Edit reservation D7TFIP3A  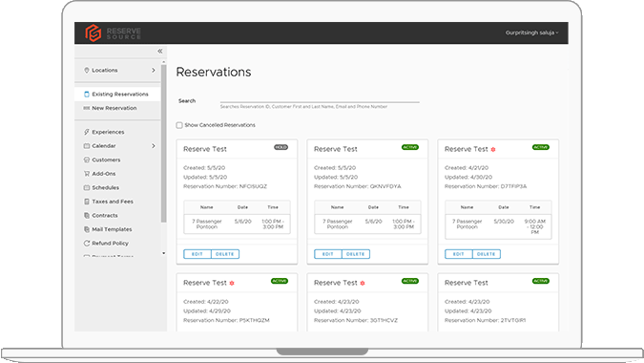point(458,254)
